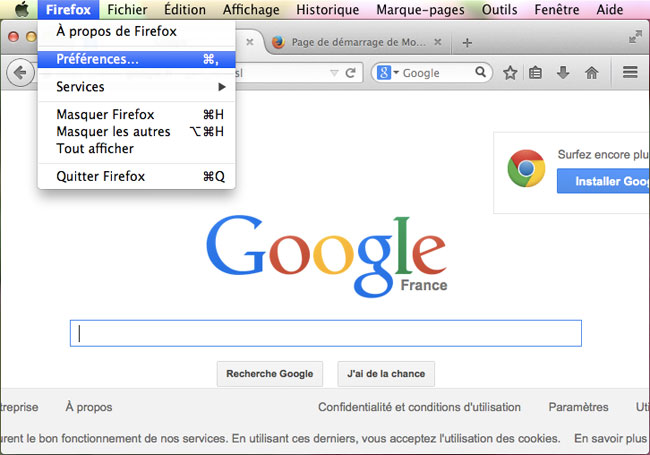Close the Page de démarrage tab
Viewport: 650px width, 455px height.
coord(437,42)
